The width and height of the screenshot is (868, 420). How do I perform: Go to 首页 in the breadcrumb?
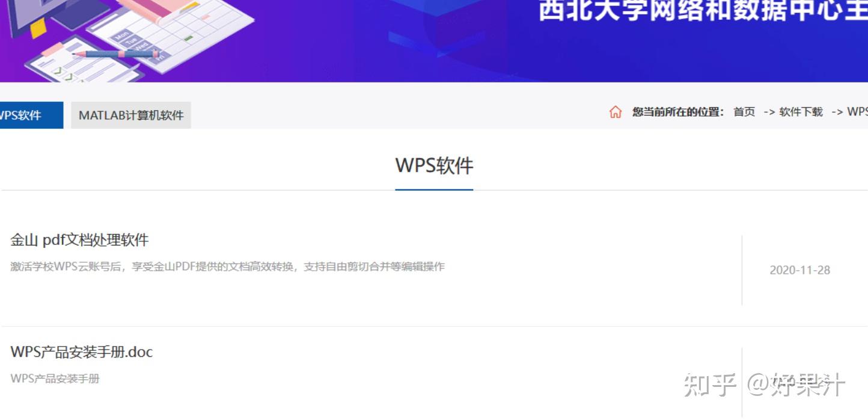pyautogui.click(x=744, y=112)
